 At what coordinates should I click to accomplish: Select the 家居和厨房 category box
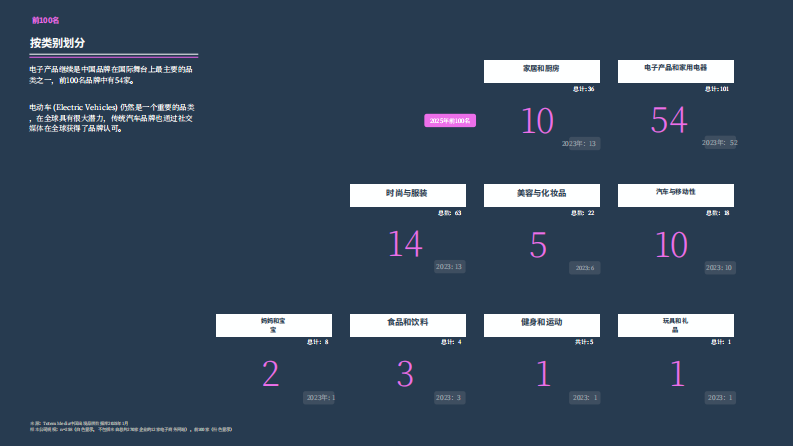(x=541, y=71)
